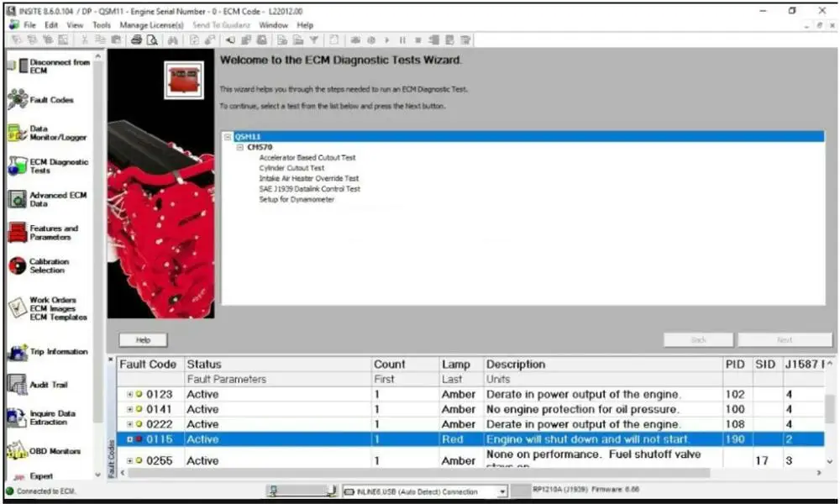Viewport: 840px width, 504px height.
Task: Open Audit Trail
Action: tap(38, 385)
